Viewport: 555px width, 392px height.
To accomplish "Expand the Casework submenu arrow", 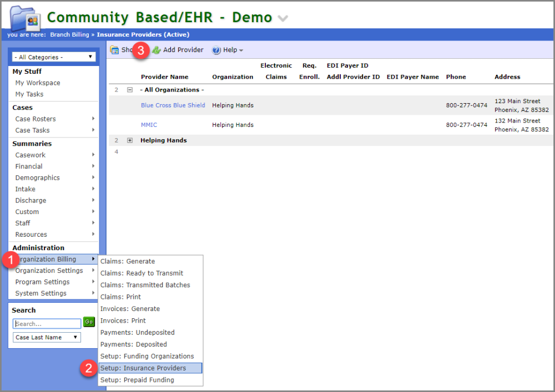I will click(x=93, y=155).
